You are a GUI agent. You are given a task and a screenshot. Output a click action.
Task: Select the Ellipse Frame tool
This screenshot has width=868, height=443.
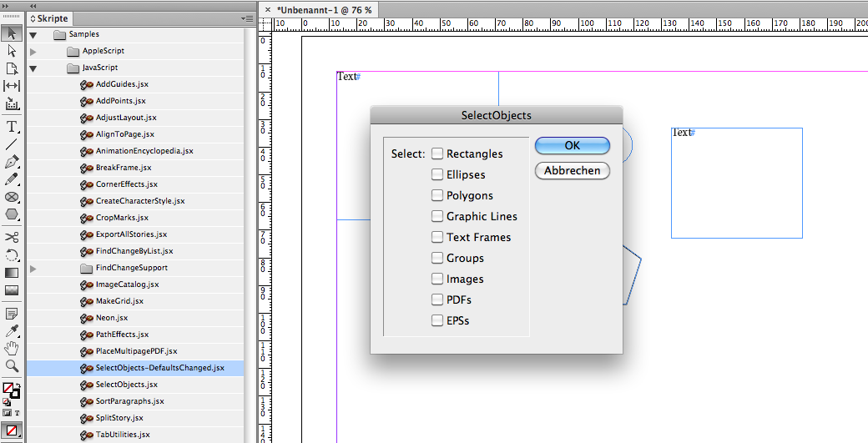click(x=12, y=197)
